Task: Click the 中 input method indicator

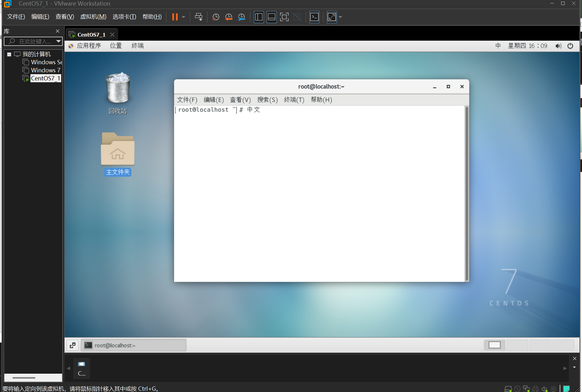Action: [x=498, y=46]
